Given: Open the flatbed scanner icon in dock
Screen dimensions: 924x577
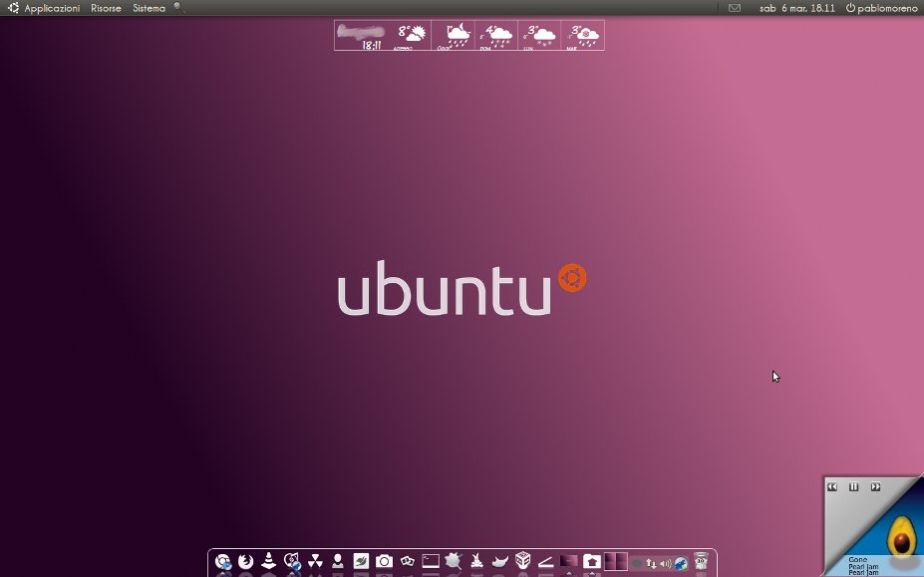Looking at the screenshot, I should pyautogui.click(x=545, y=562).
